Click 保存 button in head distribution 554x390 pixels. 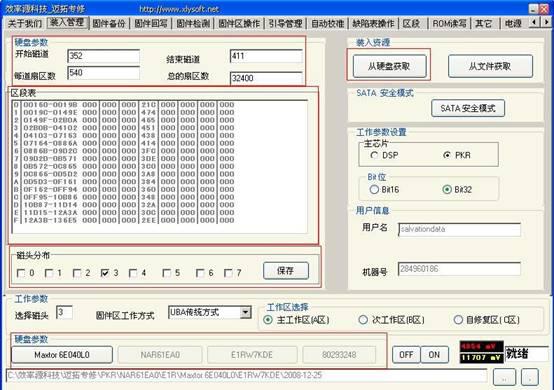click(x=286, y=271)
